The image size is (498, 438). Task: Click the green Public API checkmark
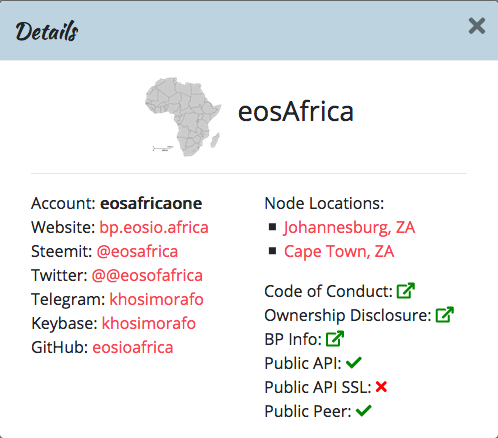tap(354, 363)
